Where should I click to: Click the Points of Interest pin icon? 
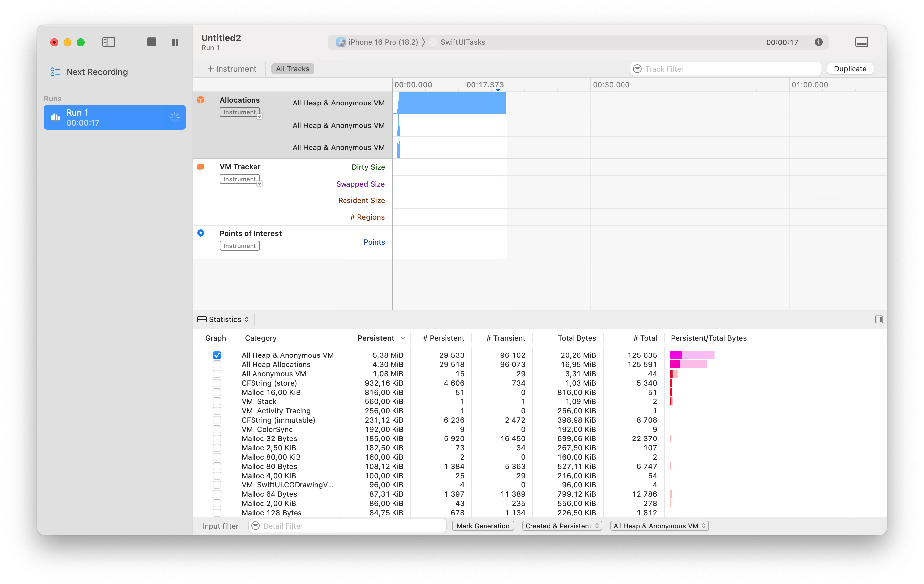tap(201, 233)
